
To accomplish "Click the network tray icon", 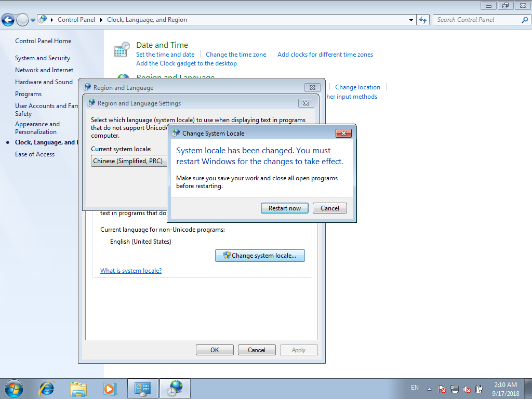I will point(454,389).
